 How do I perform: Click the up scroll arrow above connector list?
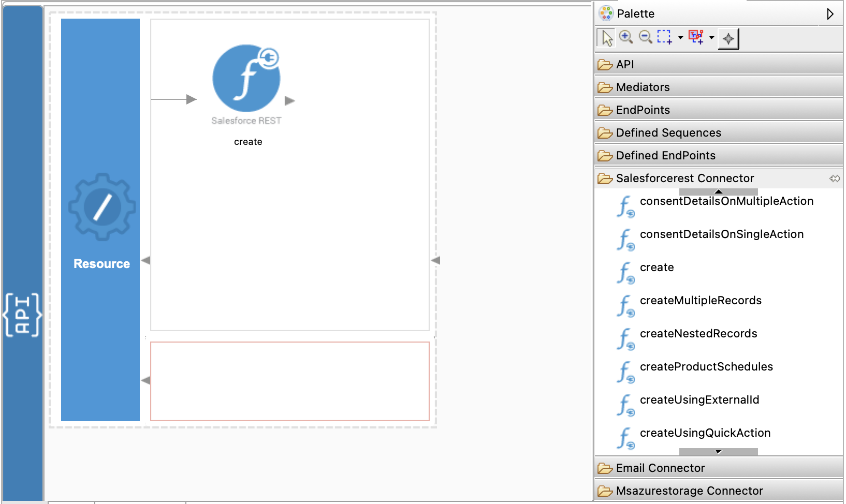pos(718,192)
